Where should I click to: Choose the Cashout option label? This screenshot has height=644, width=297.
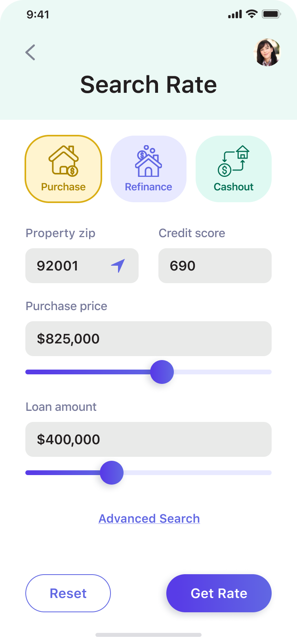(234, 187)
